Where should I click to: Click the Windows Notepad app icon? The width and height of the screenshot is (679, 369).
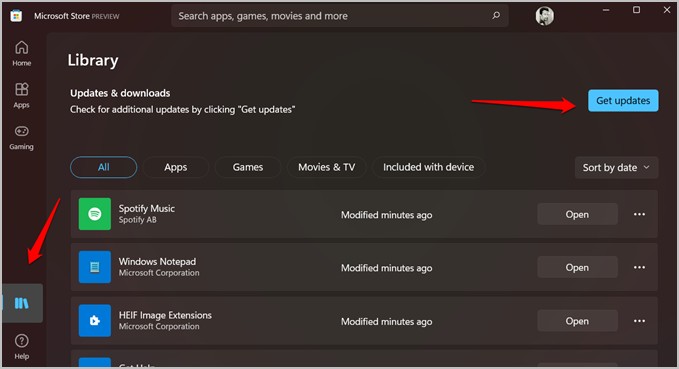[95, 267]
